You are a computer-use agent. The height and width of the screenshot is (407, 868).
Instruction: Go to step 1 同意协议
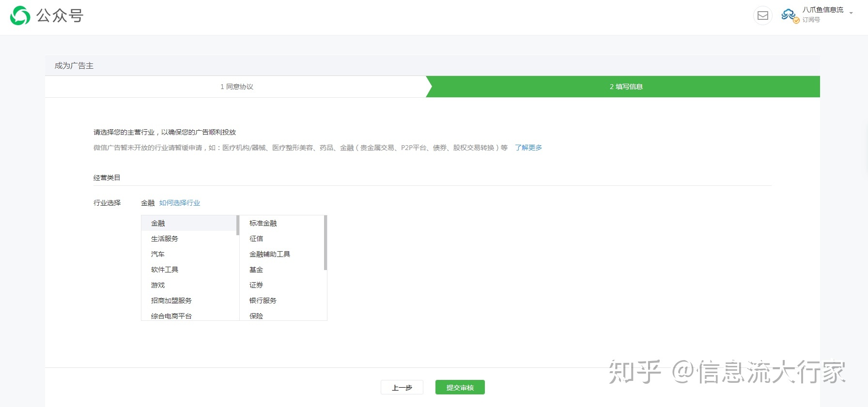pos(237,87)
